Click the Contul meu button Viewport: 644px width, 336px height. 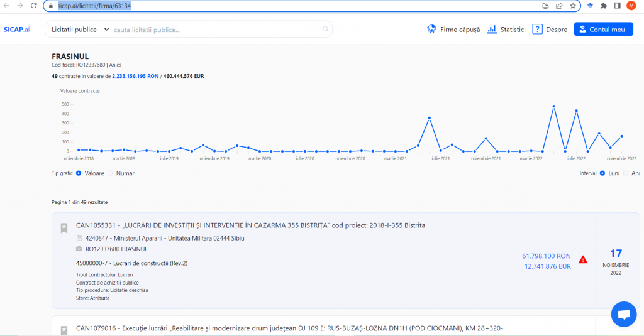[x=603, y=30]
